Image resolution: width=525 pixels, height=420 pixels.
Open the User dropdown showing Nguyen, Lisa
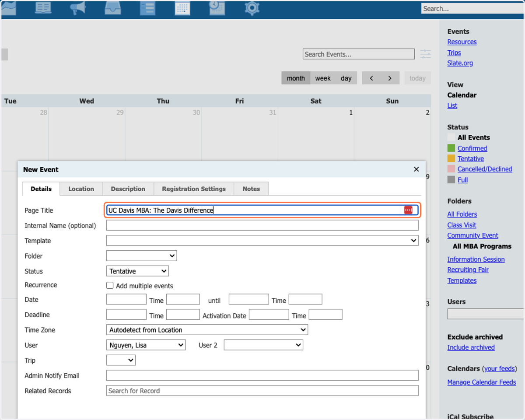[x=146, y=345]
